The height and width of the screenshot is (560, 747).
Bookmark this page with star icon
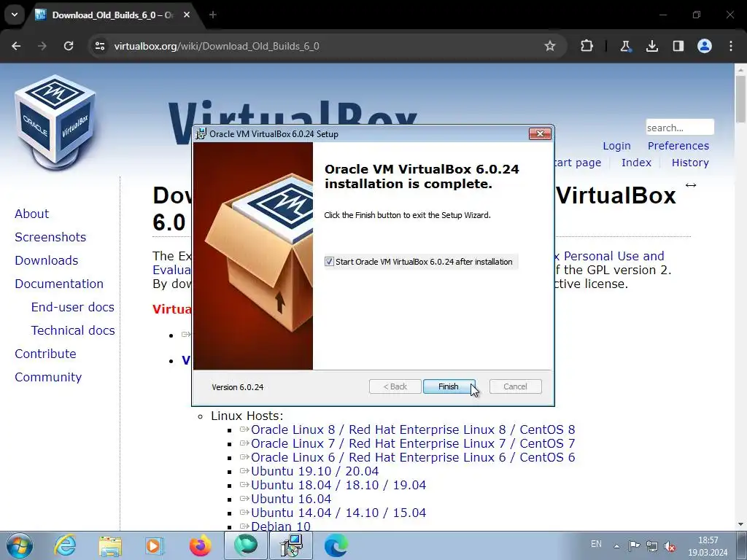tap(550, 46)
